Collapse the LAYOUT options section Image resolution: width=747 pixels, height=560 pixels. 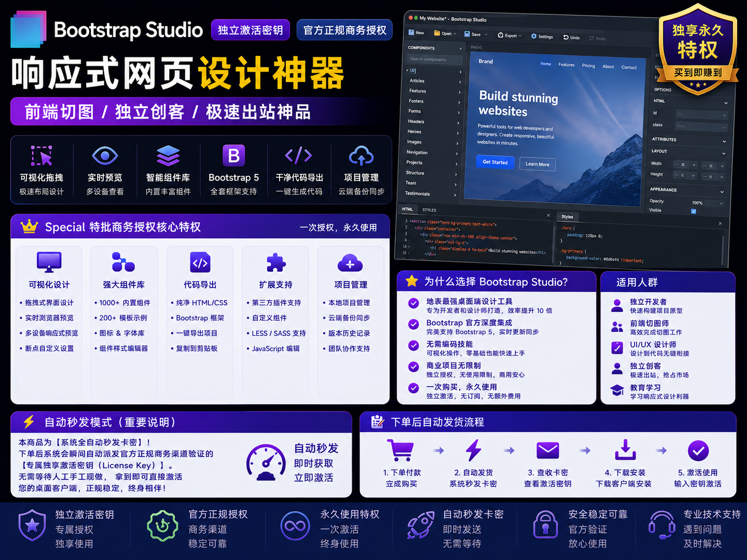tap(724, 153)
